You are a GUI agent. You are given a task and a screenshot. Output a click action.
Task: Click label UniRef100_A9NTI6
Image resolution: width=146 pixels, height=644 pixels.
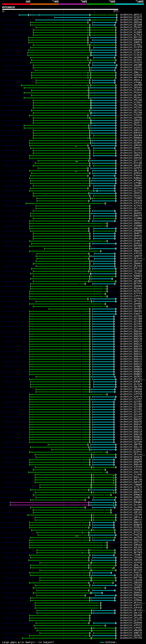click(131, 633)
